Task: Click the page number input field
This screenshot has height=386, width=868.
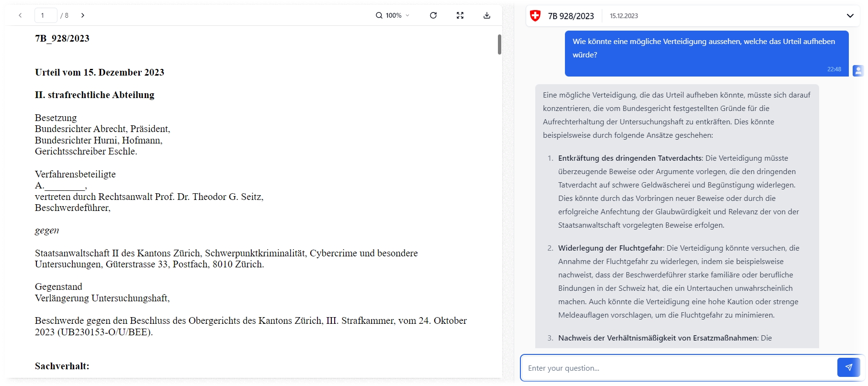Action: [x=46, y=15]
